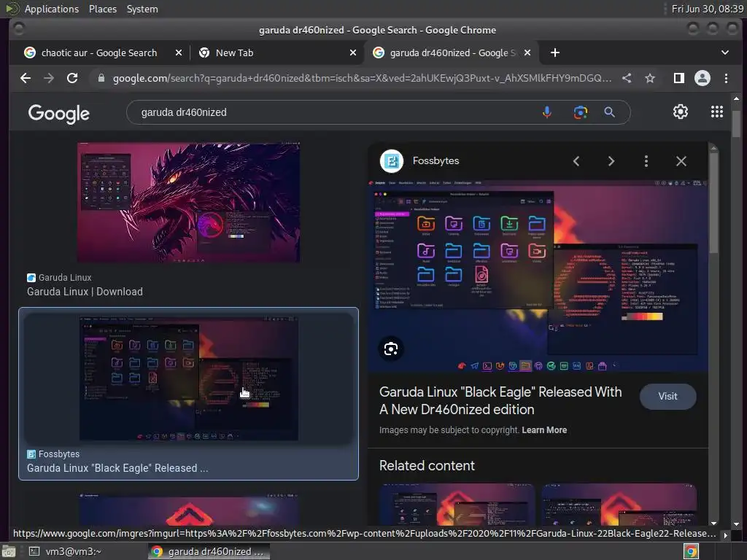The height and width of the screenshot is (560, 747).
Task: View site information via lock icon
Action: tap(101, 78)
